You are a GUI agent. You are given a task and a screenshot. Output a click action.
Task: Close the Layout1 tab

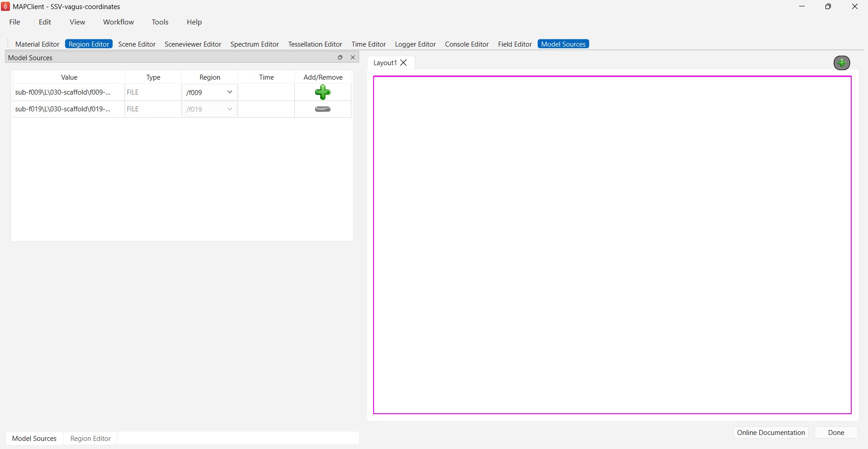click(x=404, y=63)
